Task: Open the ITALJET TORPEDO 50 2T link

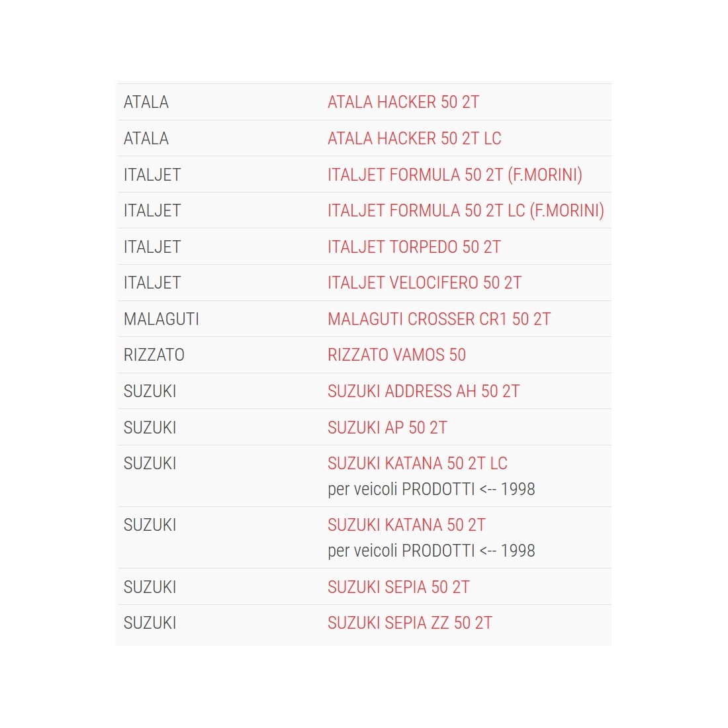Action: (x=414, y=247)
